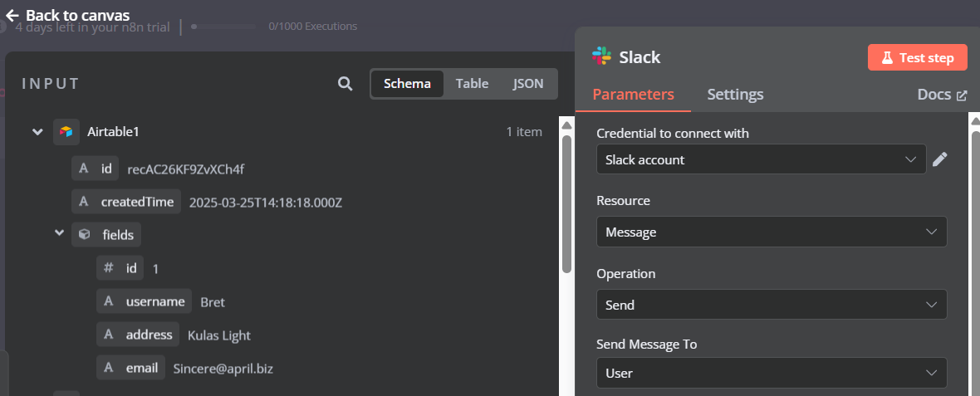980x396 pixels.
Task: Select the email field pill
Action: pyautogui.click(x=130, y=368)
